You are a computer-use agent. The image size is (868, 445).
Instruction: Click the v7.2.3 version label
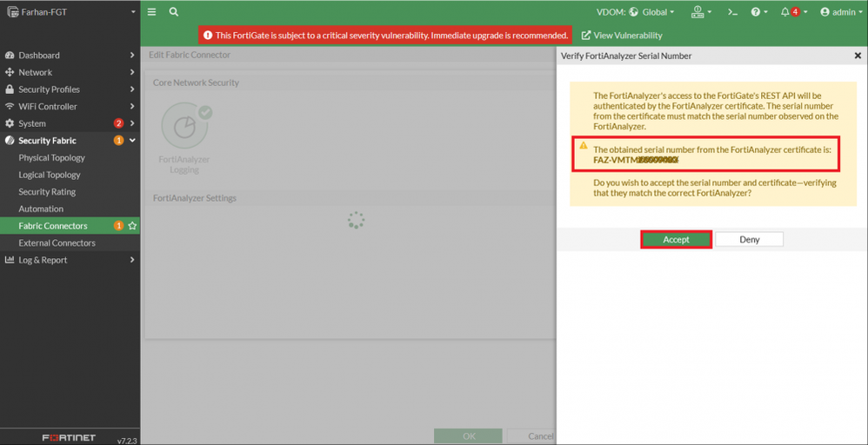127,442
